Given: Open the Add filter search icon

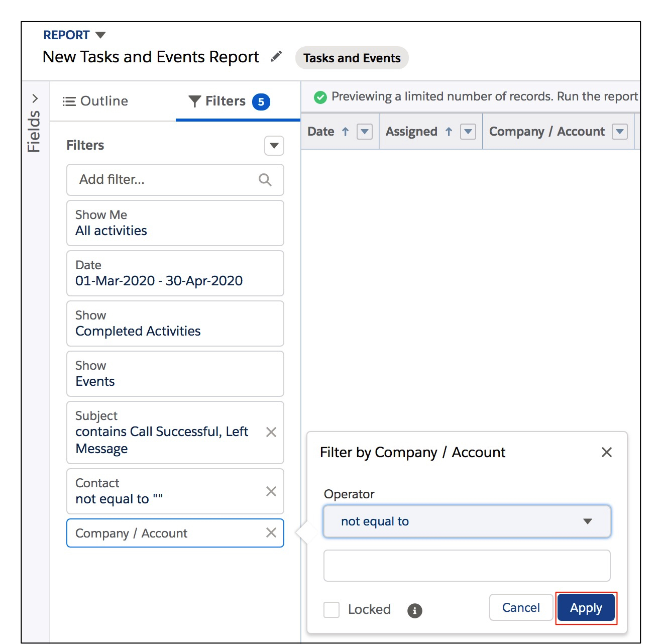Looking at the screenshot, I should coord(265,179).
